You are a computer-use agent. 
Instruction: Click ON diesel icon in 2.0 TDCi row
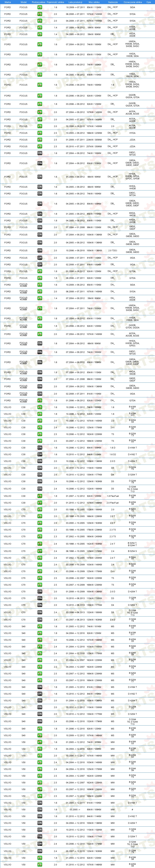coord(40,250)
